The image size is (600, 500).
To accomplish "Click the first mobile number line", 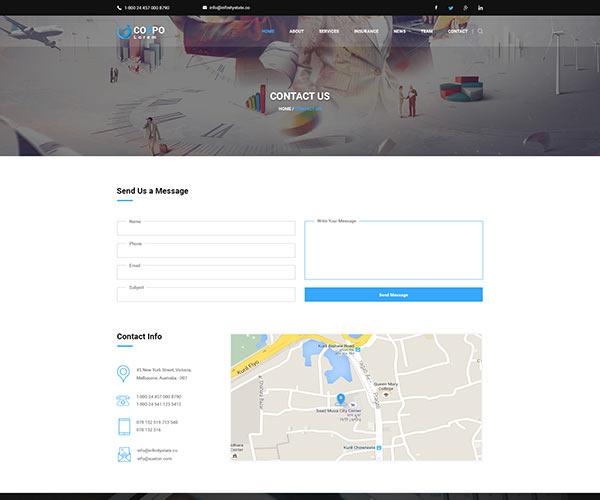I will [x=157, y=422].
